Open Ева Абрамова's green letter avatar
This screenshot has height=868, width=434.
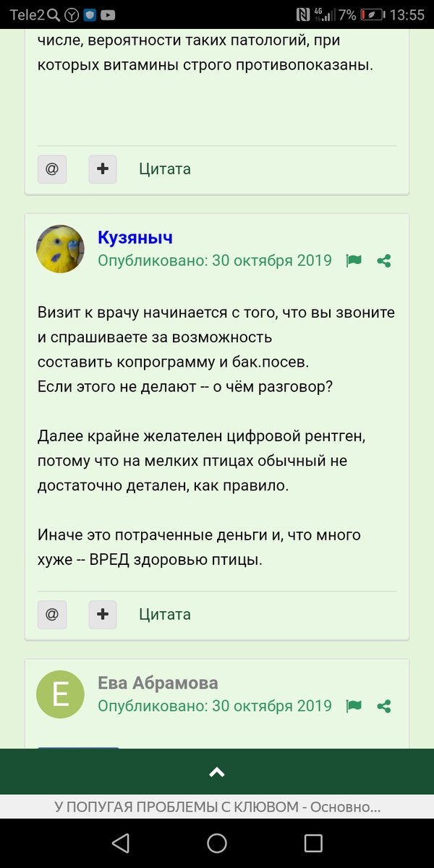(x=61, y=694)
